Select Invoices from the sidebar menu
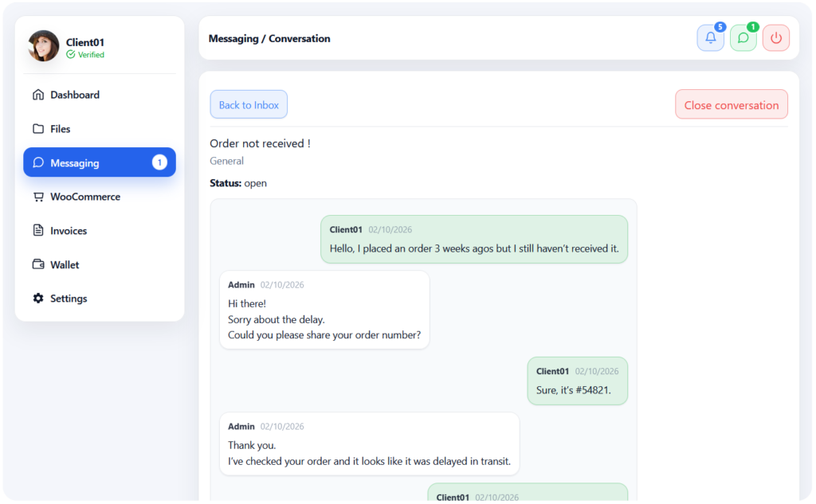The width and height of the screenshot is (816, 504). [x=69, y=231]
